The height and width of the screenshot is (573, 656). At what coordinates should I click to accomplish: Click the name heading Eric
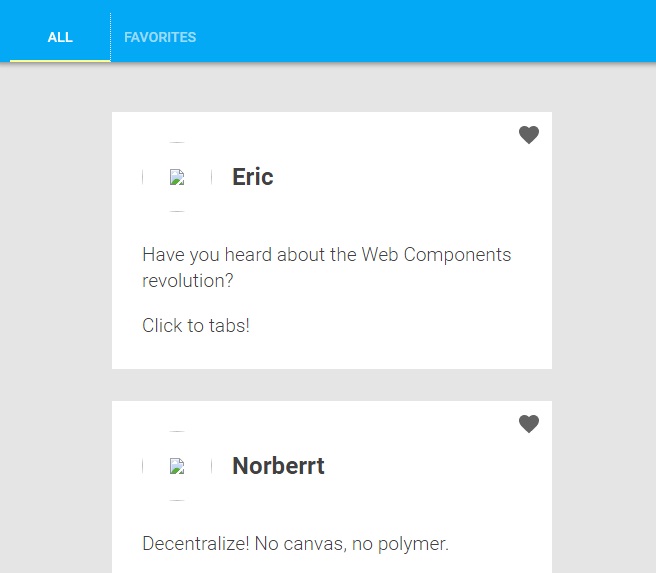(253, 177)
